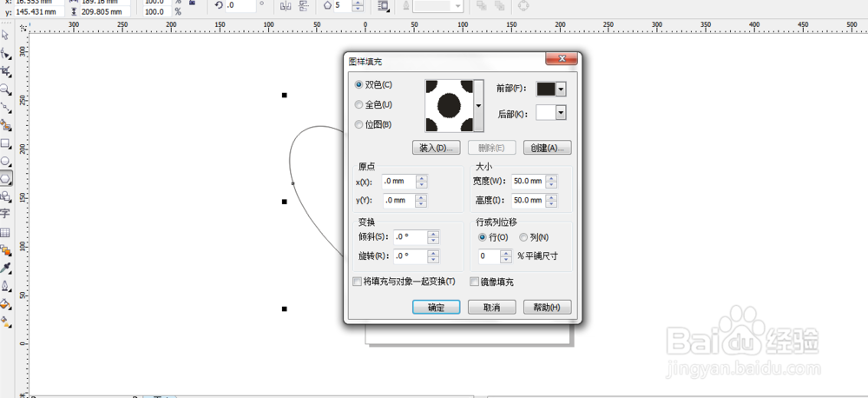
Task: Click the 旋转(R) rotate spinner arrows
Action: pos(433,256)
